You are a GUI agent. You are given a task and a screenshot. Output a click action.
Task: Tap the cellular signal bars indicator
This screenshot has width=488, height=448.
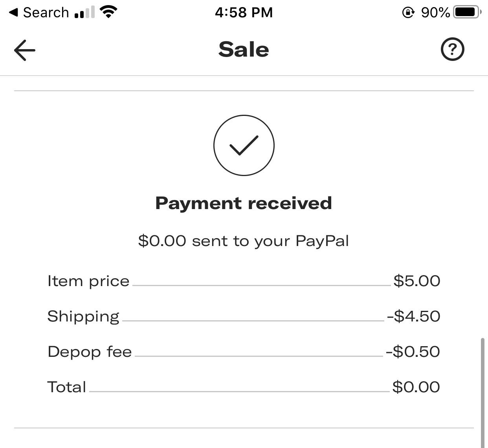pyautogui.click(x=84, y=12)
